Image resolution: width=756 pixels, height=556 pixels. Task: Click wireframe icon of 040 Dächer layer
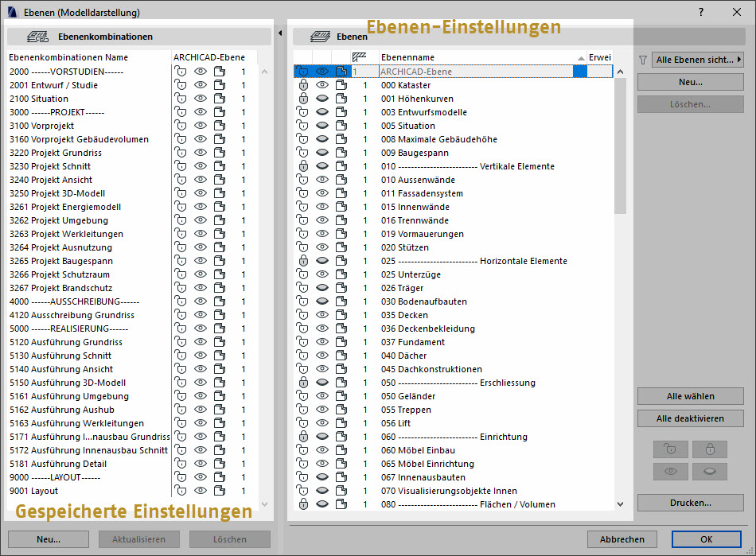(341, 356)
